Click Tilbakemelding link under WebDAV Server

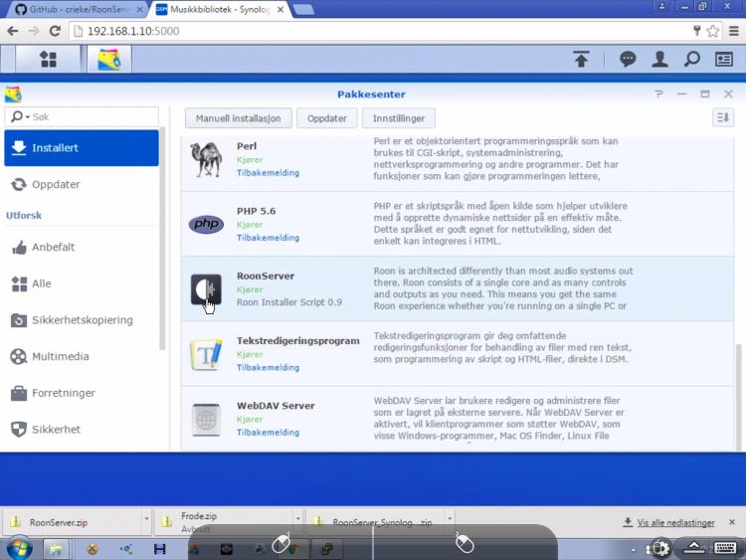tap(268, 433)
